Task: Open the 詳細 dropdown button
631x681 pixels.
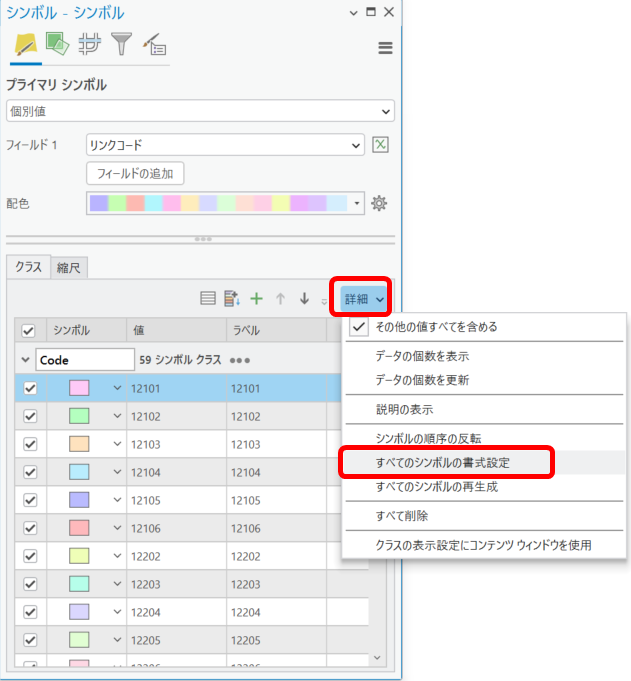Action: coord(360,299)
